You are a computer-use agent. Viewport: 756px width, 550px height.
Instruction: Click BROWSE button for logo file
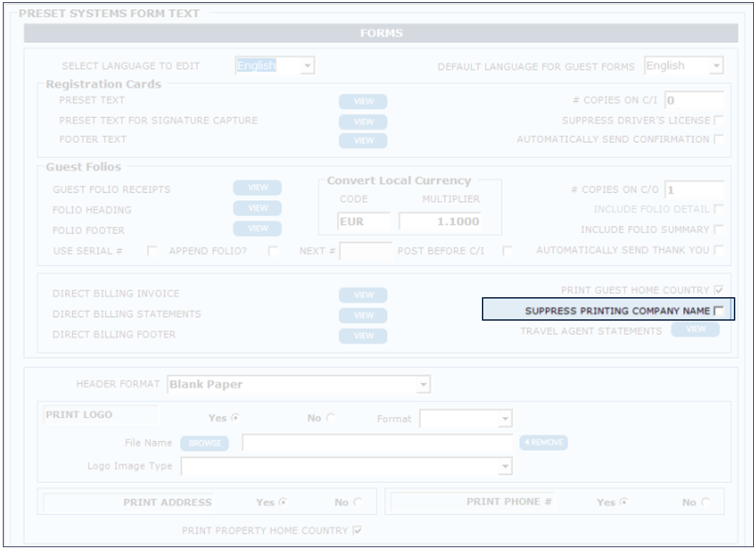coord(205,443)
